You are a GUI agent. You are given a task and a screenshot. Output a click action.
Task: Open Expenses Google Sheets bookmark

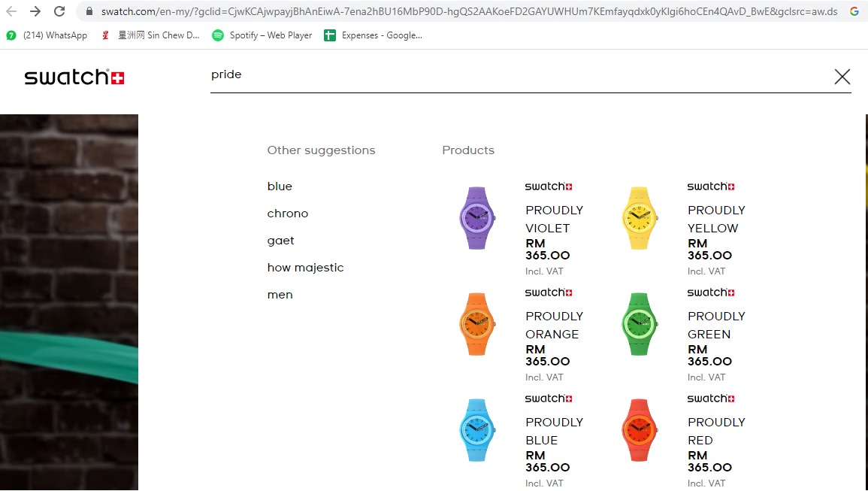(x=374, y=35)
